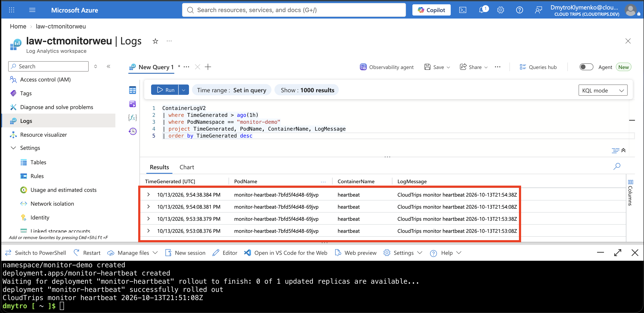Open the Query history clock icon
Screen dimensions: 644x313
133,131
